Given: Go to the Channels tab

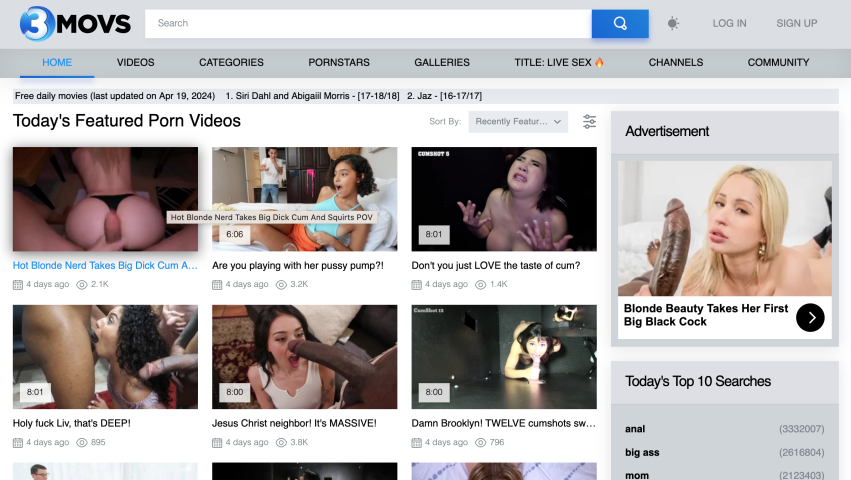Looking at the screenshot, I should click(x=675, y=62).
